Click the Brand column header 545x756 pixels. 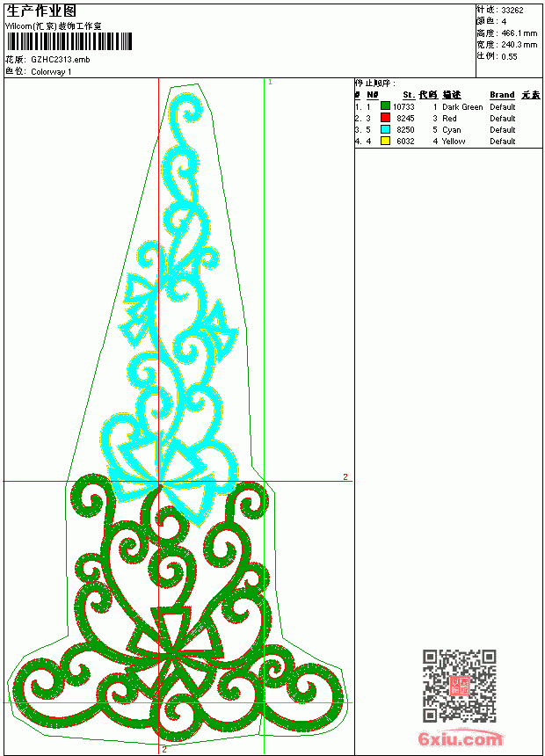coord(502,95)
